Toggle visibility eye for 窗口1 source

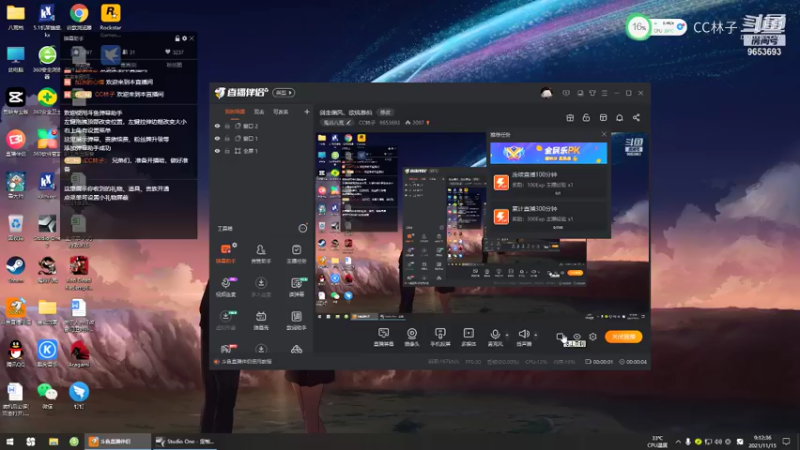(x=217, y=138)
